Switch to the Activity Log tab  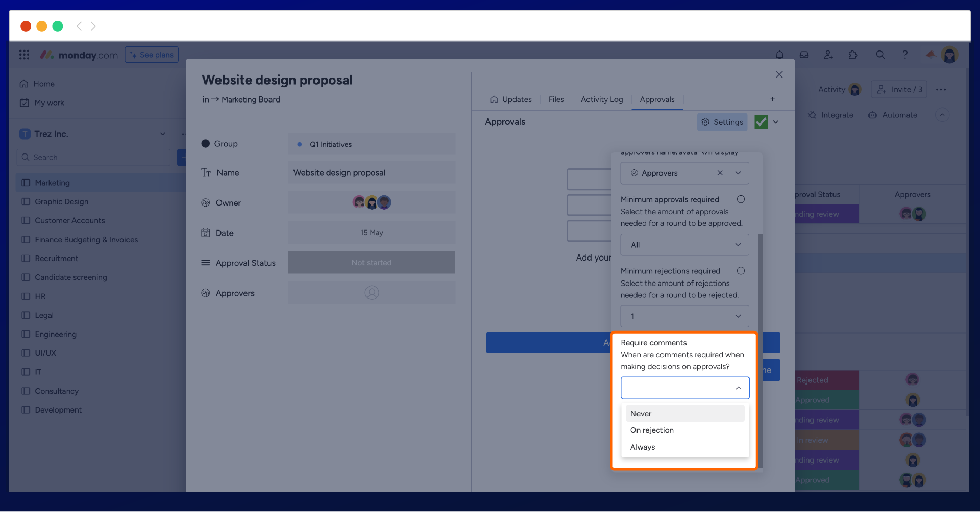coord(602,99)
